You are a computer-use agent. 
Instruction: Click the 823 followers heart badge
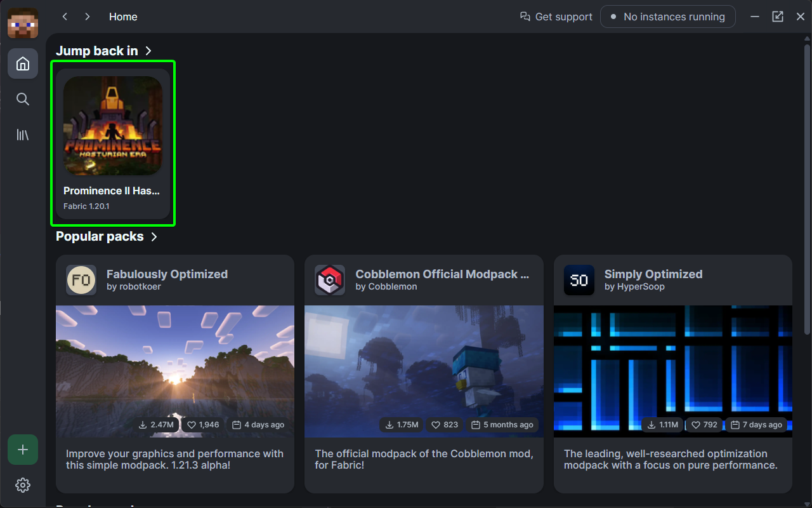coord(445,425)
